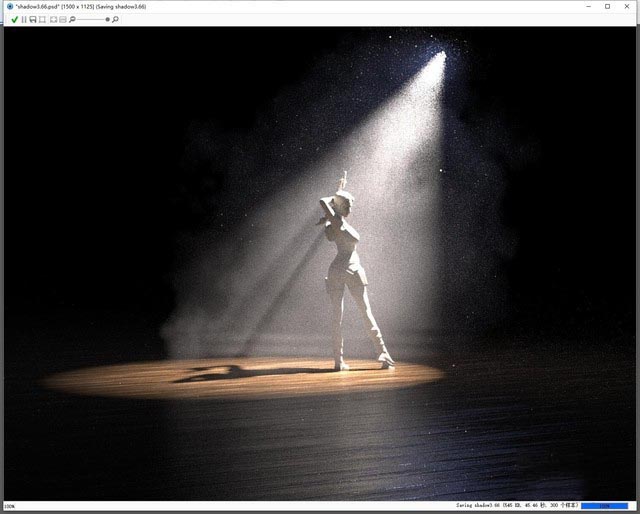Click the zoom out magnifier icon
The height and width of the screenshot is (514, 640).
[x=73, y=19]
